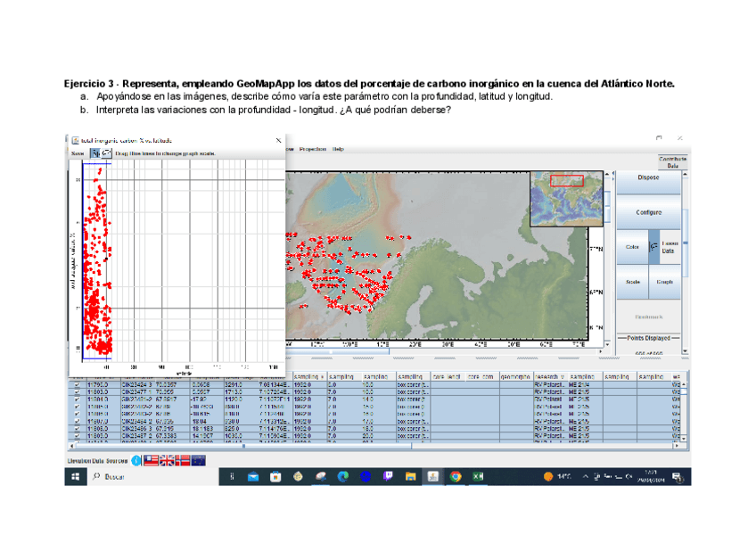Click the lasso data selection icon
The image size is (756, 535).
click(653, 246)
